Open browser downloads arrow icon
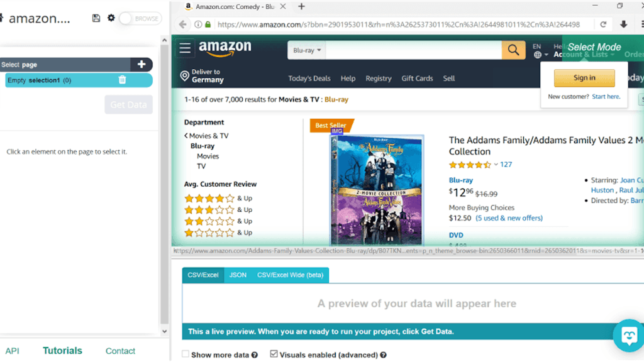The height and width of the screenshot is (362, 644). tap(623, 25)
